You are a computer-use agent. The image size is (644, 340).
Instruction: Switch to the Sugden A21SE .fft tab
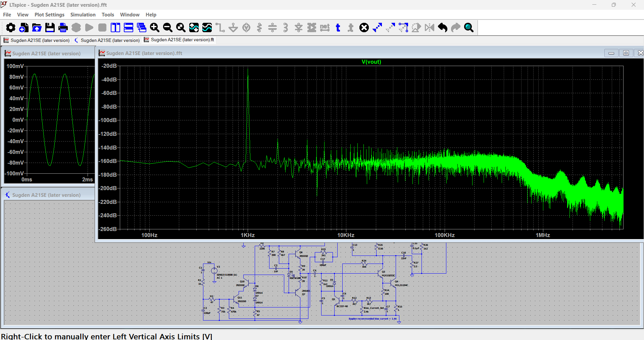[179, 40]
